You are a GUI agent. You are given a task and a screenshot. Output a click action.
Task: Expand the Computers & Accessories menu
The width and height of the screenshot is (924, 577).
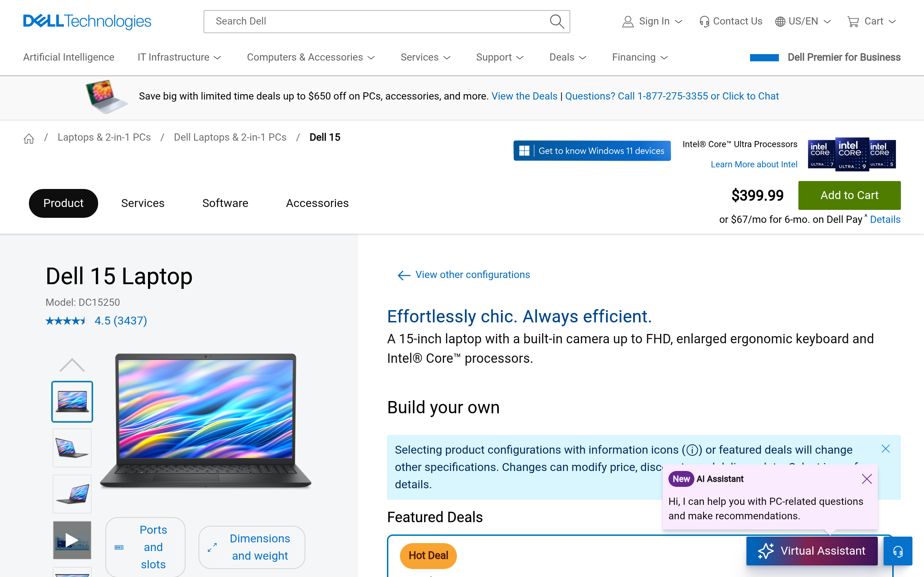tap(310, 57)
